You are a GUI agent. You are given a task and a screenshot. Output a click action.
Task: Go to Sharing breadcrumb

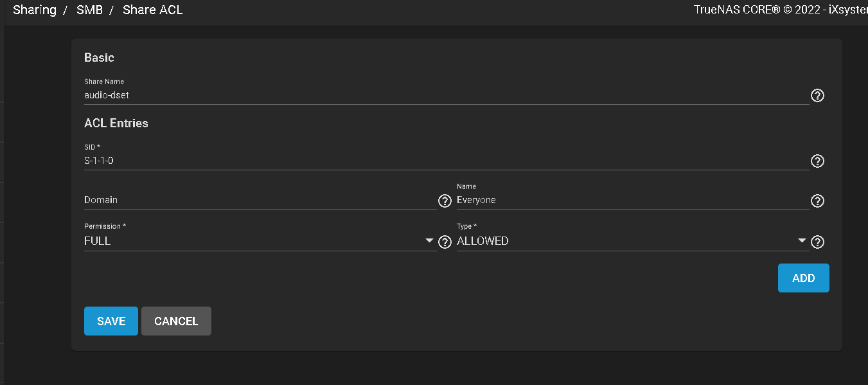(35, 10)
